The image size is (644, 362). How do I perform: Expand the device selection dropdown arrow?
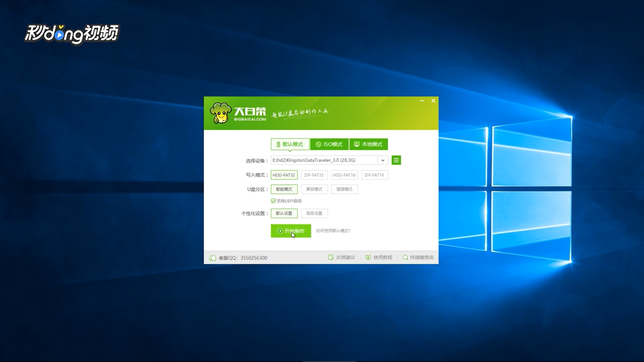383,161
